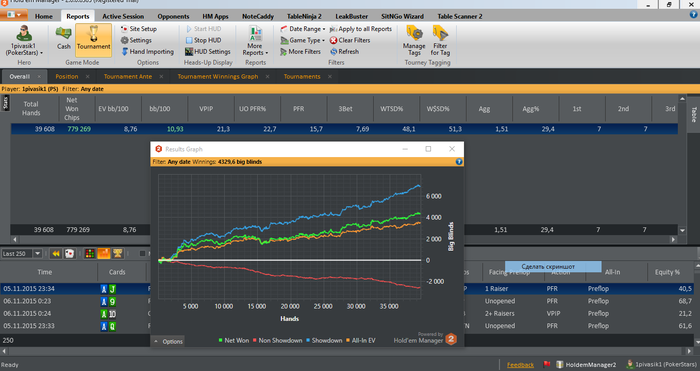Expand the graph Options panel
This screenshot has height=371, width=700.
pyautogui.click(x=168, y=341)
